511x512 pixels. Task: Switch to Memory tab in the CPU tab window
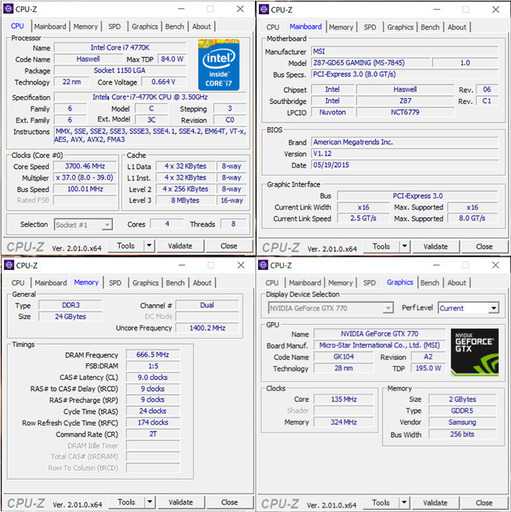pos(86,26)
